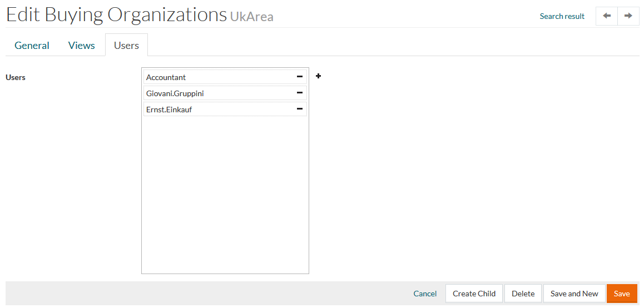Click the minus icon beside Ernst.Einkauf
Viewport: 644px width, 308px height.
coord(299,109)
